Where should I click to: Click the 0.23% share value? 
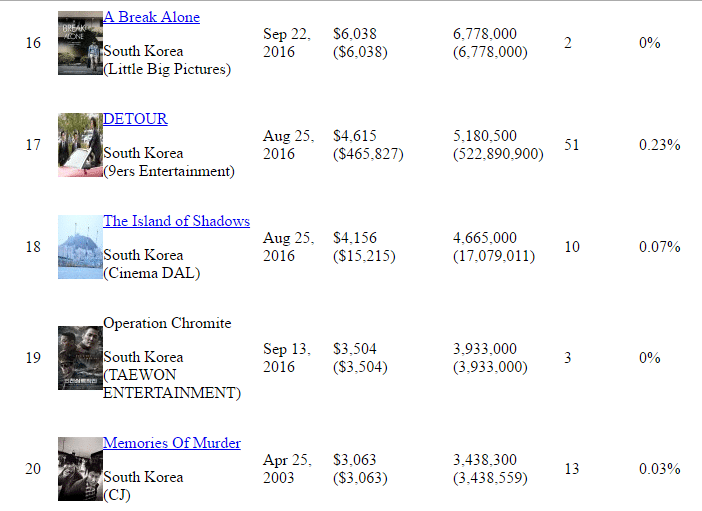pos(659,145)
